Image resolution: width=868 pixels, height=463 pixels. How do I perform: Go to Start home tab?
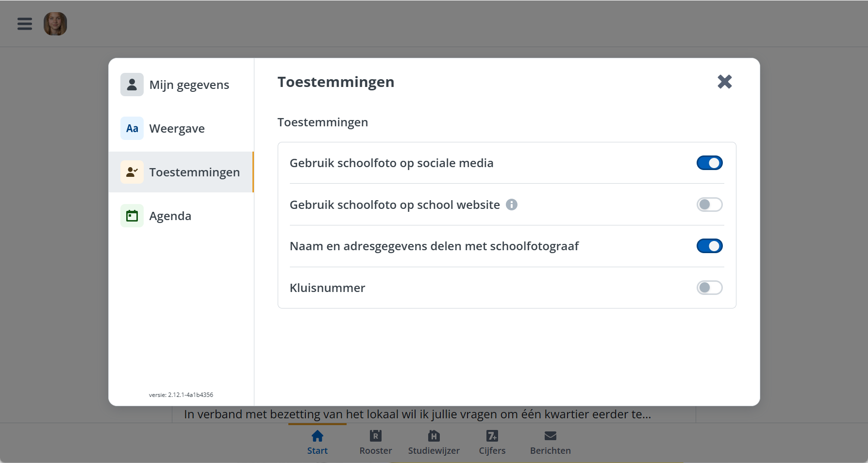click(317, 442)
